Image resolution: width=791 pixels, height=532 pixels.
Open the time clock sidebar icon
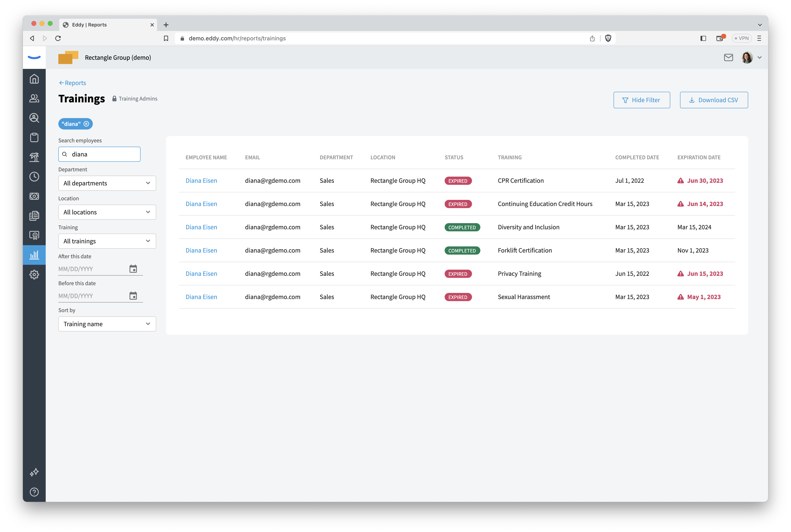point(34,177)
